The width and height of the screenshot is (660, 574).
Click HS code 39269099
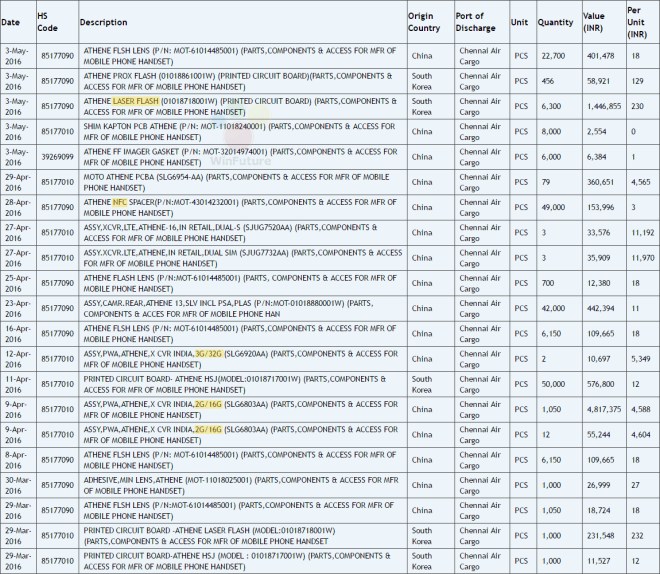point(57,157)
